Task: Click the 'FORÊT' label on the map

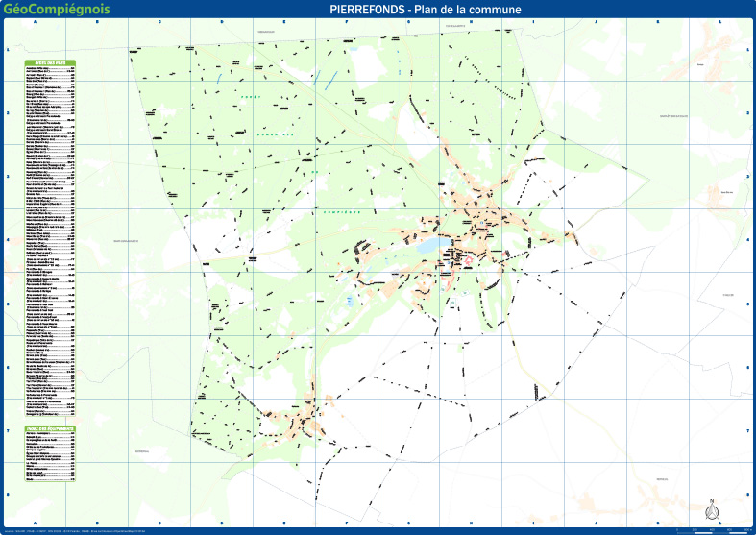Action: (x=251, y=98)
